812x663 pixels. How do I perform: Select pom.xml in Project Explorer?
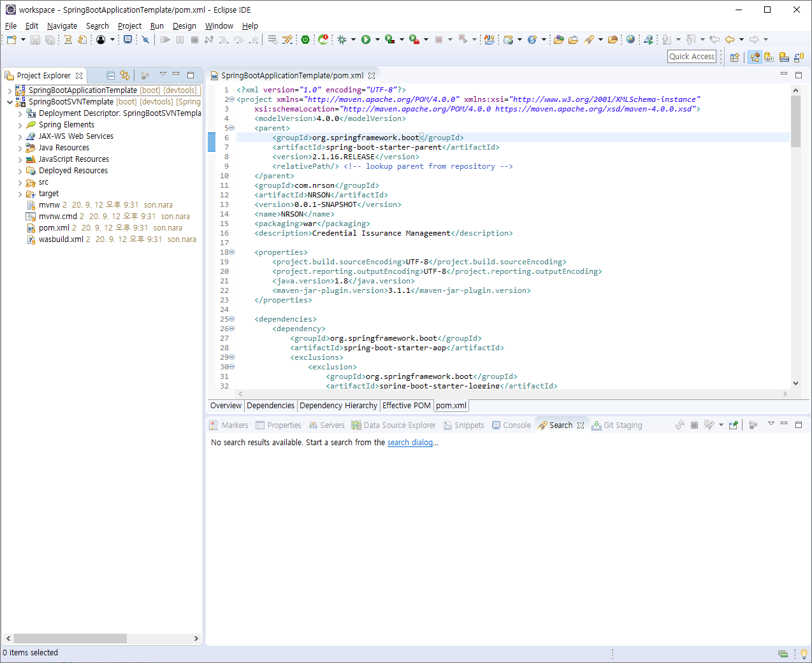(x=54, y=228)
